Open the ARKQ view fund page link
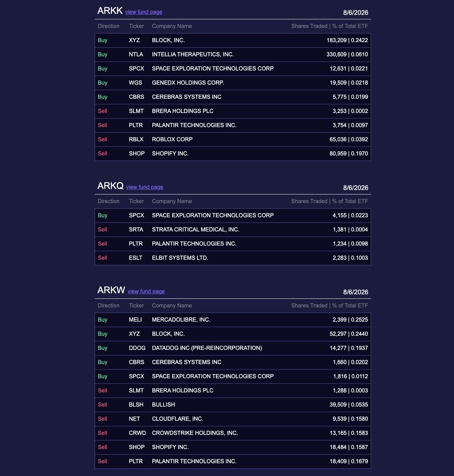Screen dimensions: 454x476 [145, 187]
